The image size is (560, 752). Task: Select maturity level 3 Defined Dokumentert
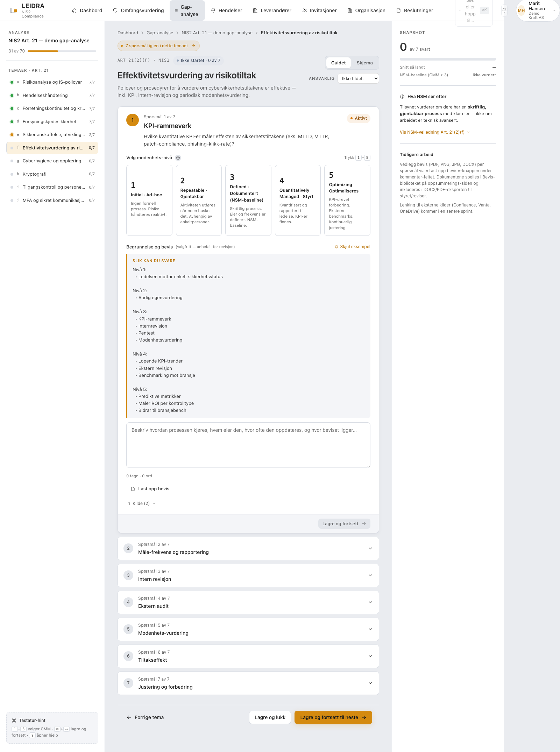click(x=248, y=201)
